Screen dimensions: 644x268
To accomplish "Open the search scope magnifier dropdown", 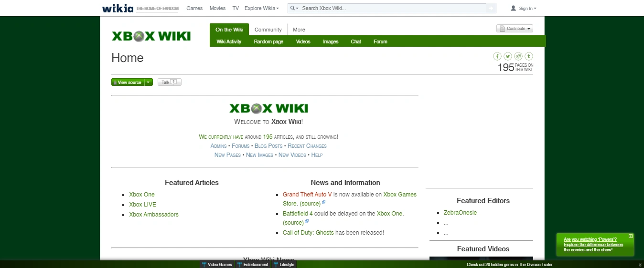I will [294, 8].
